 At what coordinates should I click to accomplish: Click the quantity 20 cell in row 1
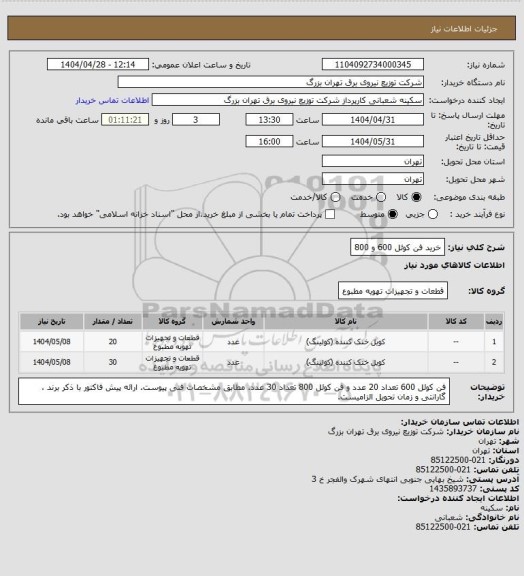click(113, 342)
